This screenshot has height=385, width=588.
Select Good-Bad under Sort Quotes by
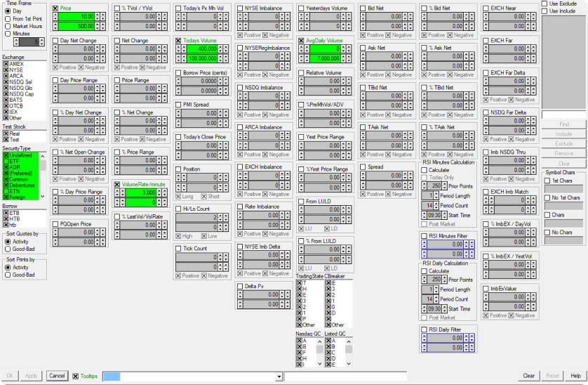click(7, 248)
